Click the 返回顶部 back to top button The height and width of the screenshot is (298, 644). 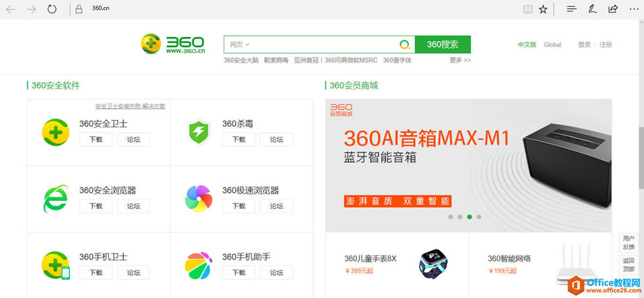tap(629, 265)
